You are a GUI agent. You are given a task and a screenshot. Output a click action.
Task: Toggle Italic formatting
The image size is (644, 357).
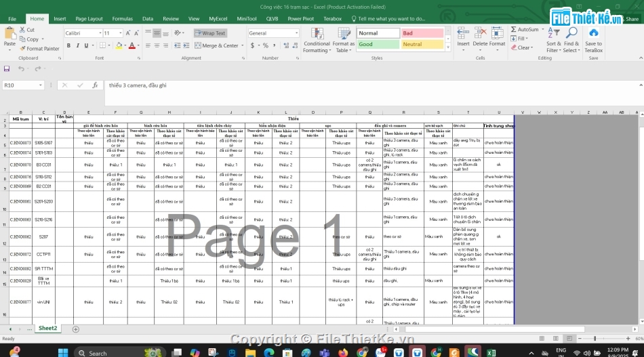click(77, 45)
